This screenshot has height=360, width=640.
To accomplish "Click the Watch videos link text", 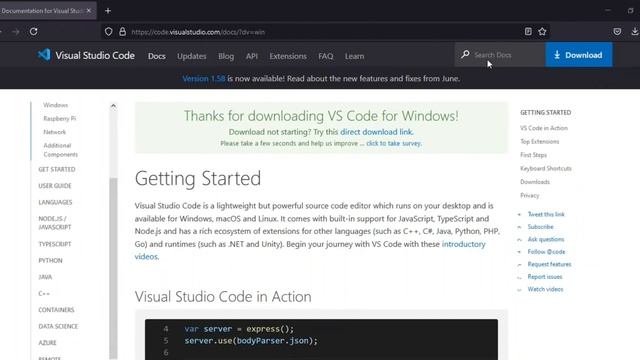I will tap(545, 289).
